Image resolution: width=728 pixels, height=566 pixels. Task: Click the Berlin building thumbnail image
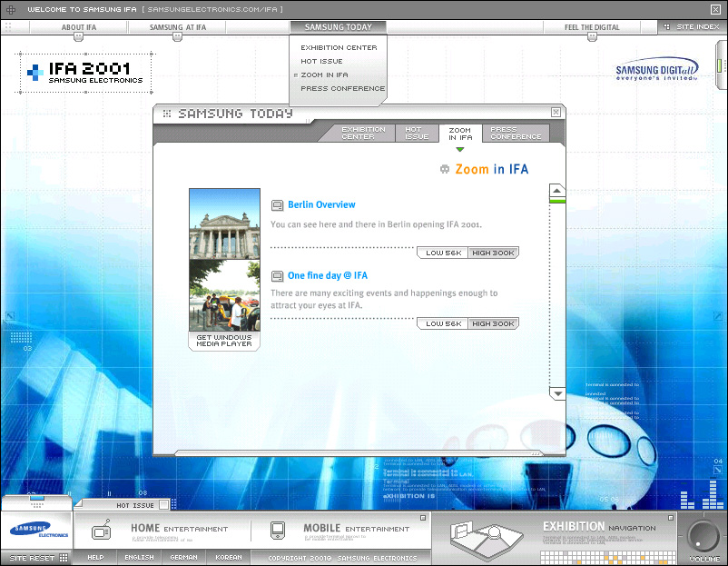click(225, 224)
